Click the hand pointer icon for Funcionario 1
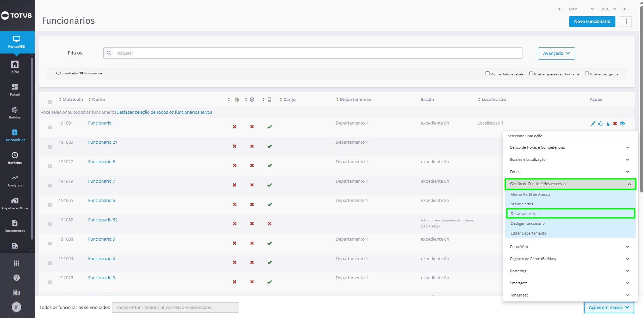 pos(608,123)
